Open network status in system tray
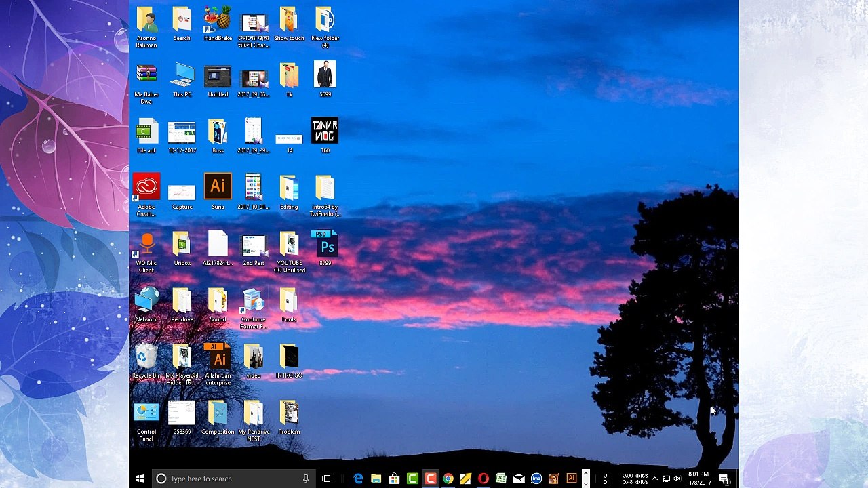The image size is (868, 488). 666,479
